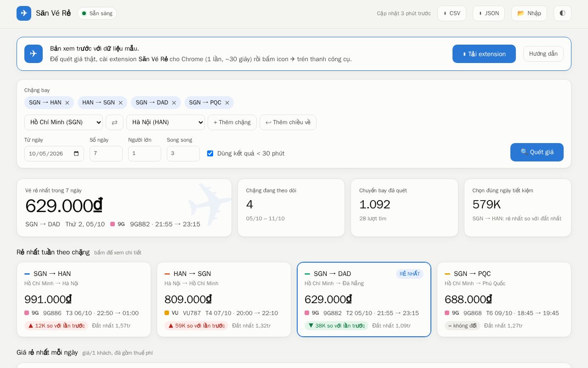Click the Tải extension button

click(484, 54)
